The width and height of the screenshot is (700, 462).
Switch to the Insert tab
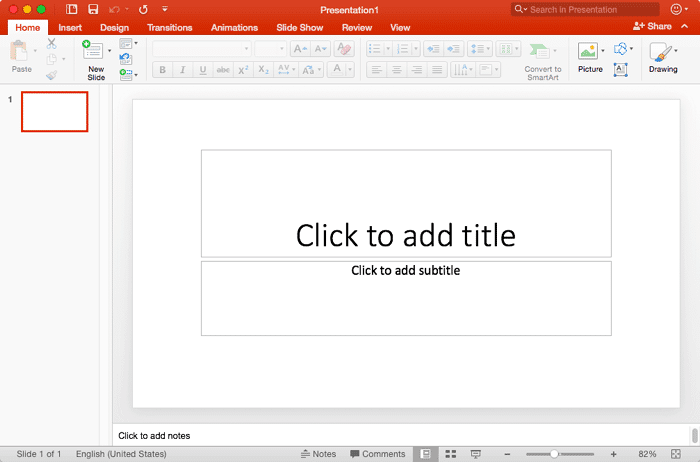70,28
